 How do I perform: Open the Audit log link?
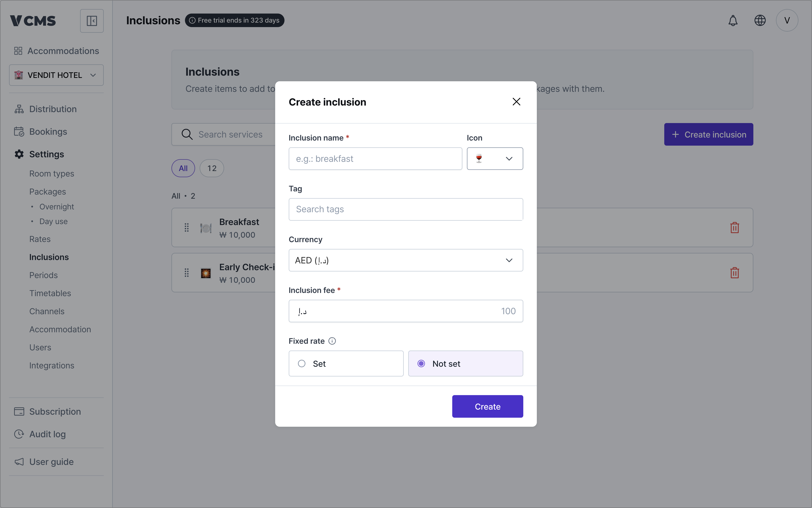47,434
